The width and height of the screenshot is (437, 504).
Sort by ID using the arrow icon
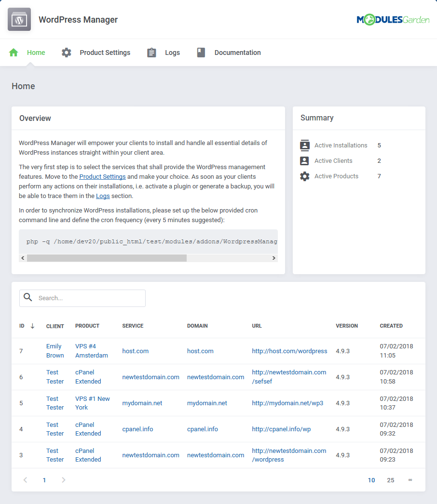point(32,326)
